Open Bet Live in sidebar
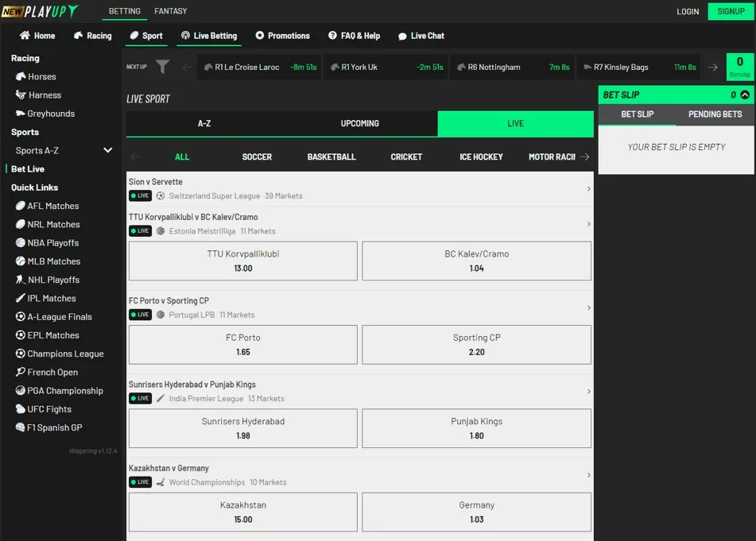756x541 pixels. click(28, 168)
